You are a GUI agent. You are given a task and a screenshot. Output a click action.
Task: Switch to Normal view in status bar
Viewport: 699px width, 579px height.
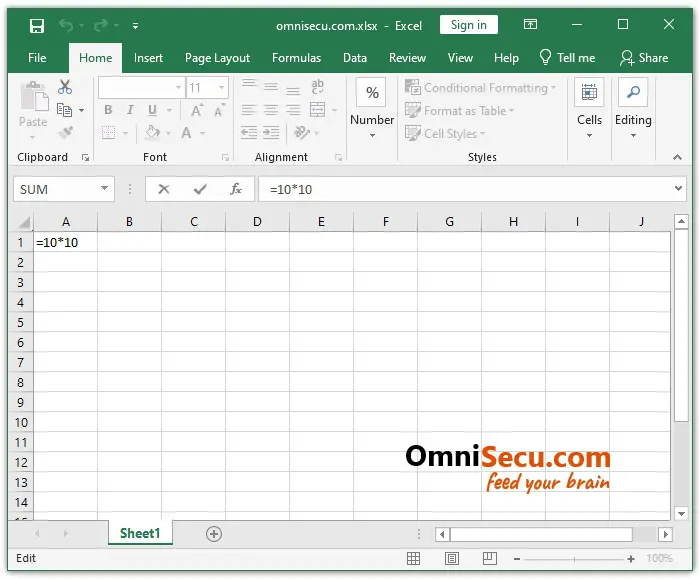(x=414, y=559)
